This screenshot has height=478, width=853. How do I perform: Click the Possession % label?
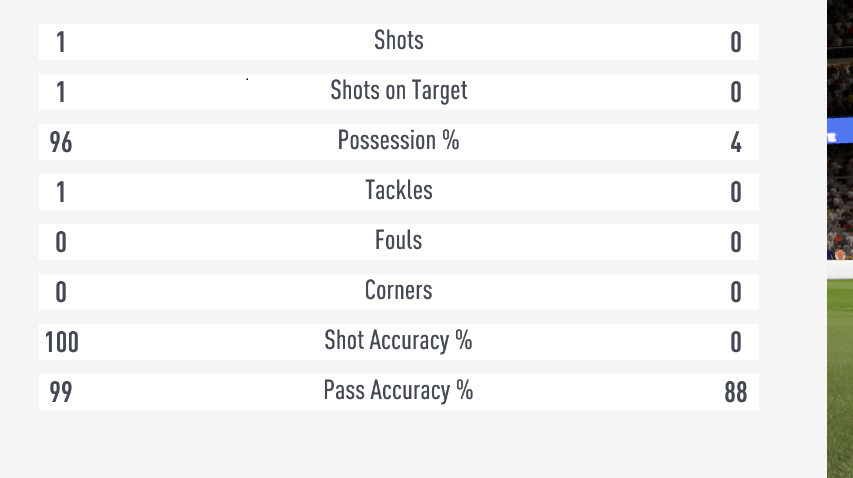(x=398, y=140)
